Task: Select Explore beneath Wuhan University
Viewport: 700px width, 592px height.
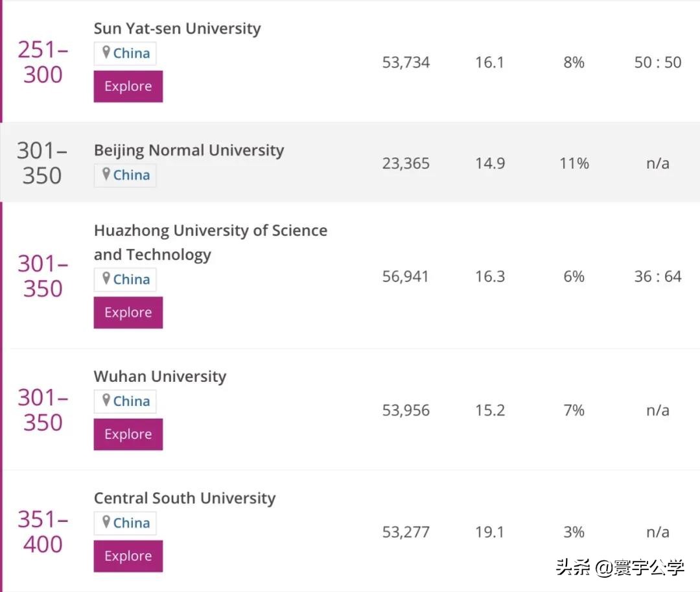Action: click(x=128, y=434)
